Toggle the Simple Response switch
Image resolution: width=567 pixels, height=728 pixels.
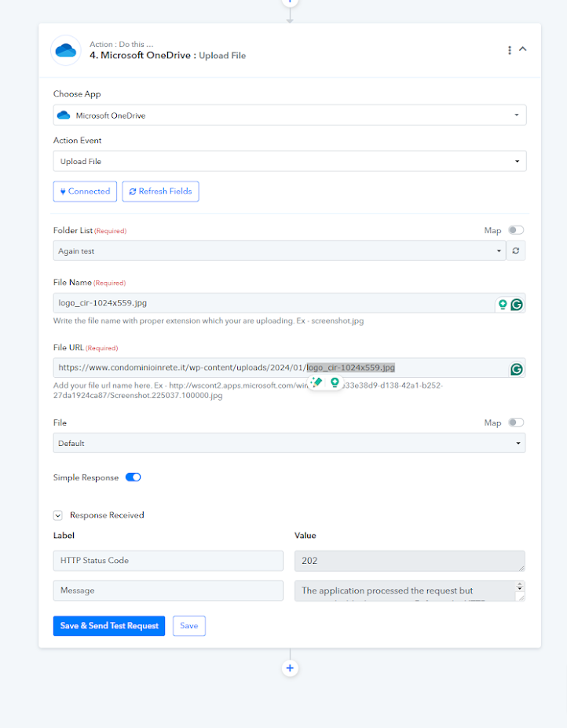tap(134, 477)
